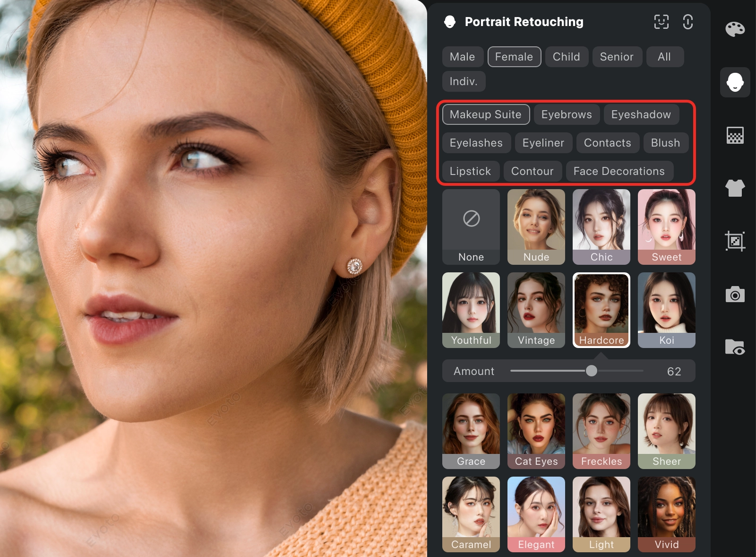The image size is (756, 557).
Task: Open the camera tethering icon
Action: 735,294
